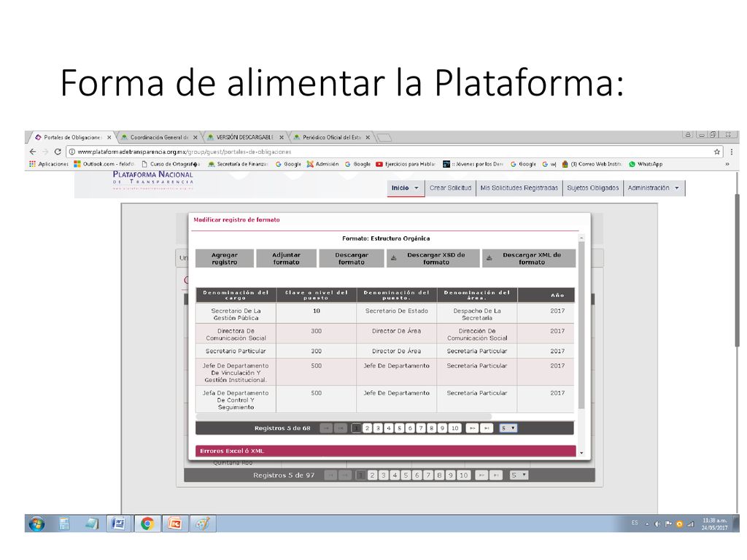Open Mis Solicitudes Registradas
747x560 pixels.
point(519,188)
